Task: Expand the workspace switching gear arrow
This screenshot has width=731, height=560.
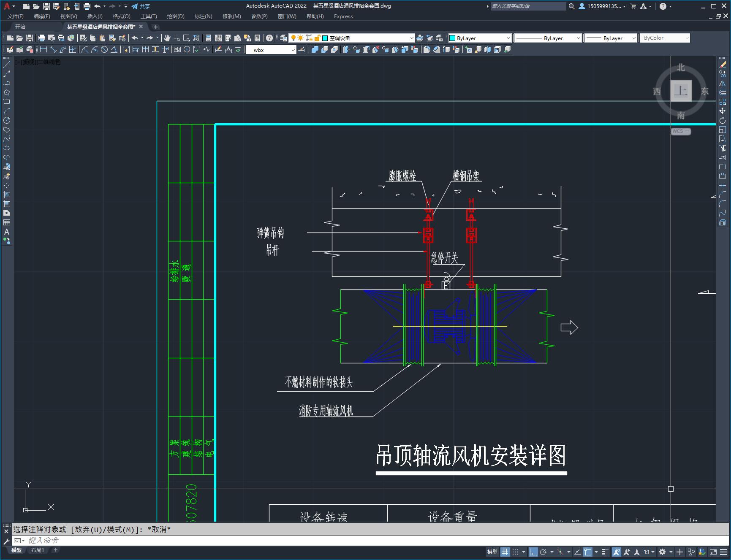Action: click(x=671, y=552)
